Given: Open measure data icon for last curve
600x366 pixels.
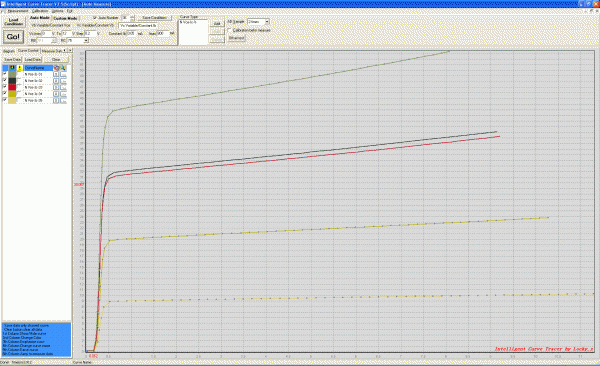Looking at the screenshot, I should (x=63, y=100).
